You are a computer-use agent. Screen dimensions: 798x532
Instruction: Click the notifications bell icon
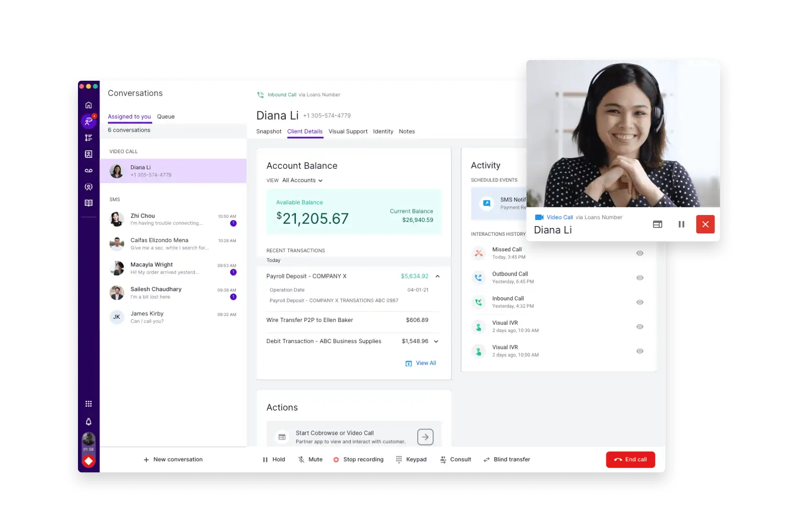[89, 422]
